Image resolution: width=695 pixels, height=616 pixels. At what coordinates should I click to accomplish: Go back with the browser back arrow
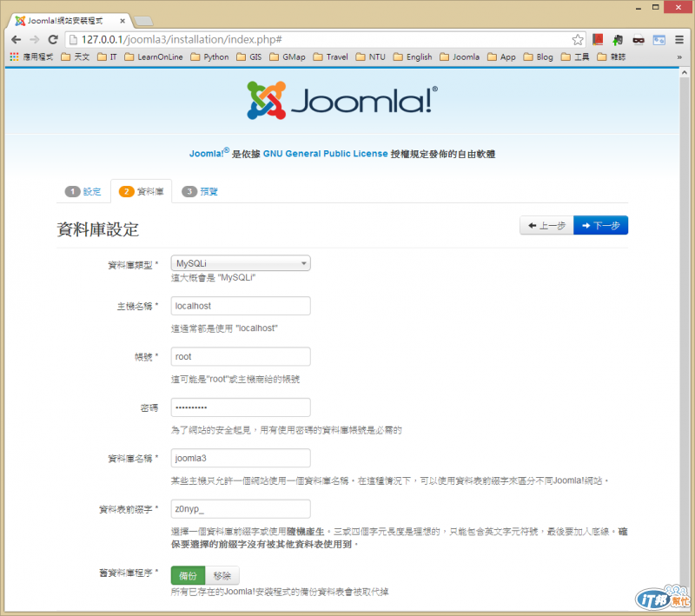[x=16, y=39]
